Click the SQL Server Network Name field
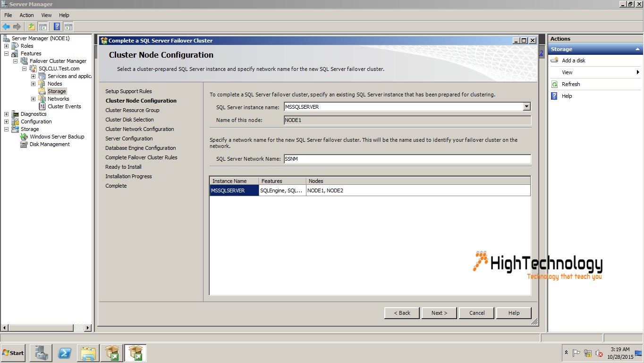Image resolution: width=644 pixels, height=363 pixels. click(407, 159)
